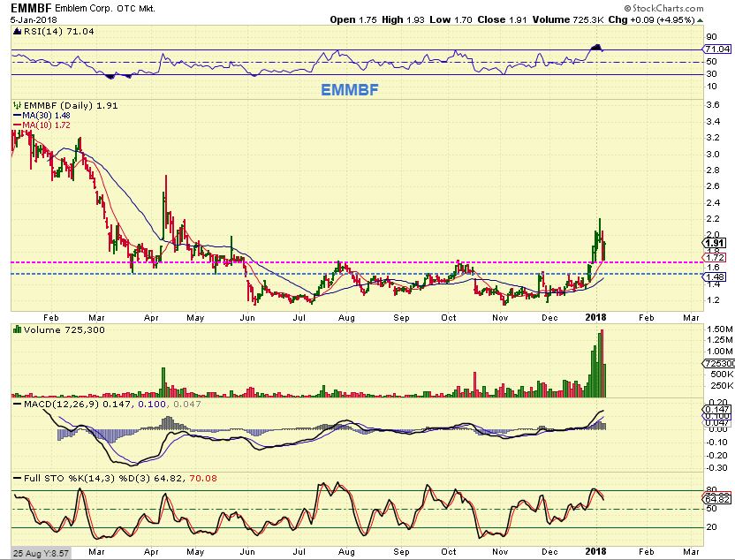Click the candlestick icon beside EMMBF (Daily)
Screen dimensions: 735x560
[18, 105]
